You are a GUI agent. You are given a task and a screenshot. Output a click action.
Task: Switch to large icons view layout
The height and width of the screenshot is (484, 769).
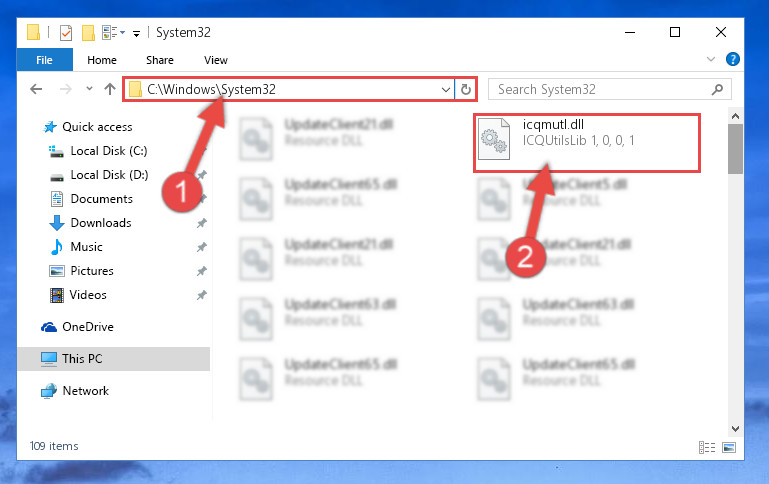point(729,447)
